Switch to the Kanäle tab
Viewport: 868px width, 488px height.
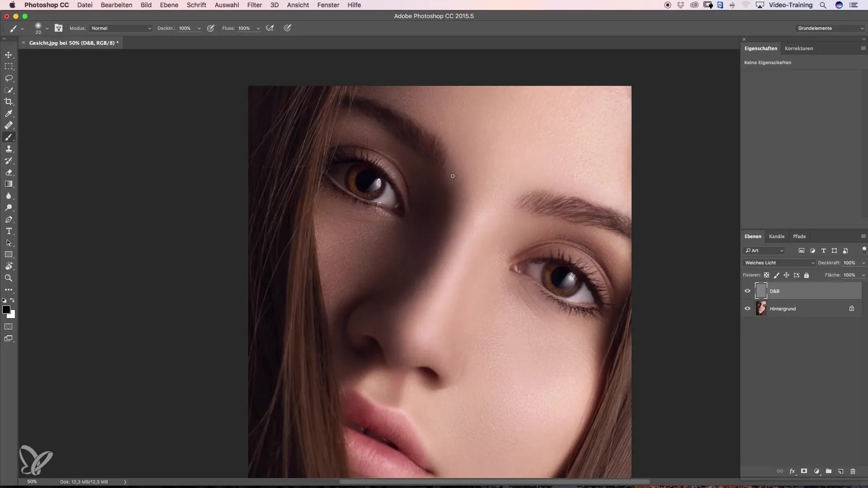tap(776, 236)
